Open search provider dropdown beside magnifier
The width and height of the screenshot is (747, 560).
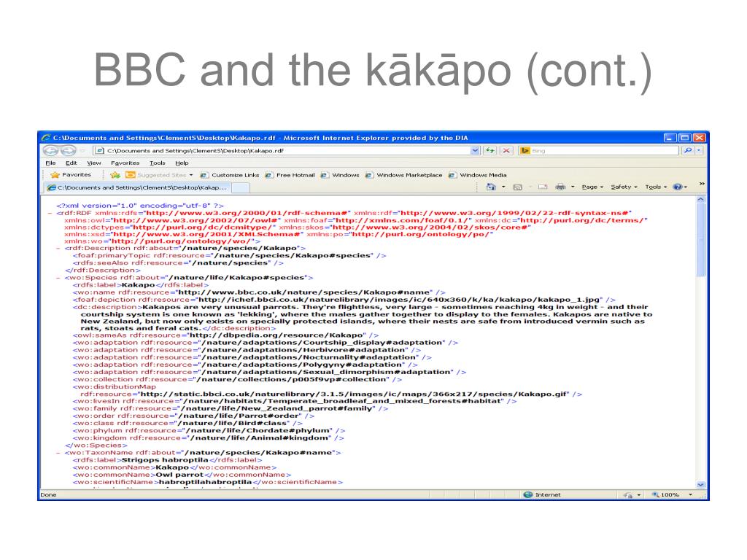(698, 150)
